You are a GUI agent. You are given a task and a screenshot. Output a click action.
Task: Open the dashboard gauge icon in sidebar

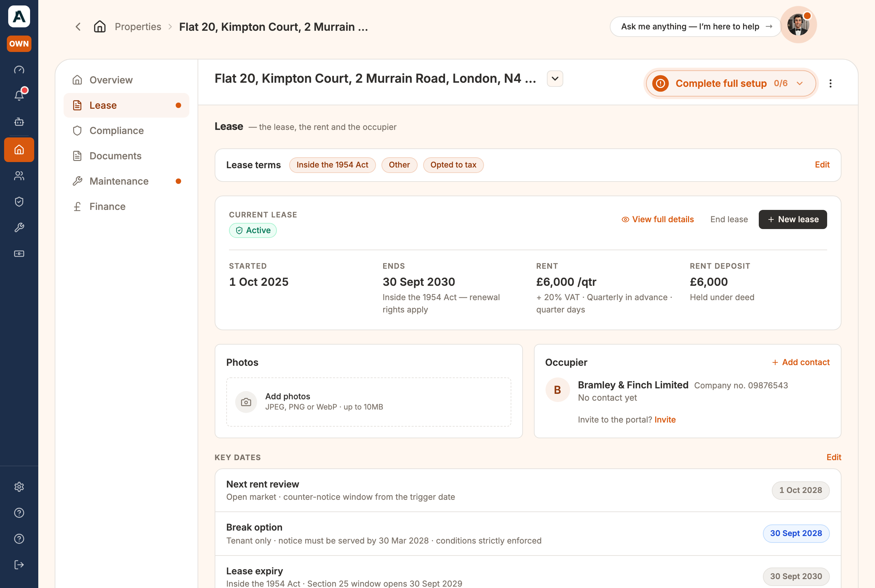tap(19, 70)
